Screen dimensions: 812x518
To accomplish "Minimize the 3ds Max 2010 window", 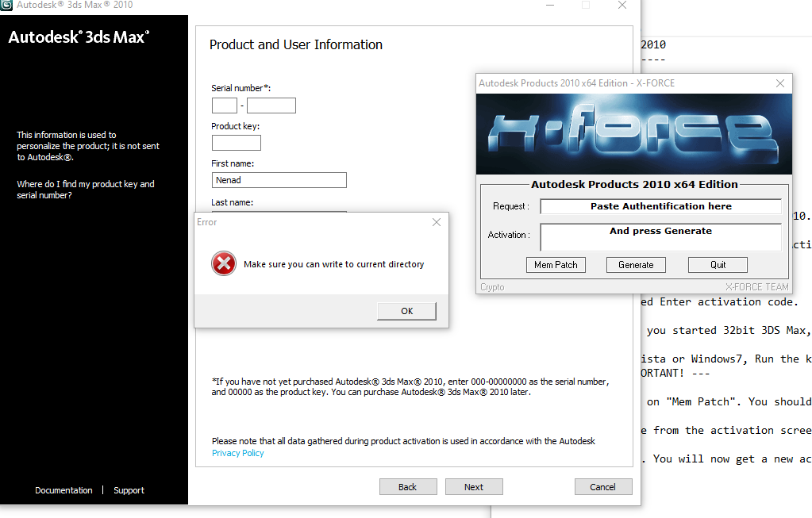I will 550,6.
